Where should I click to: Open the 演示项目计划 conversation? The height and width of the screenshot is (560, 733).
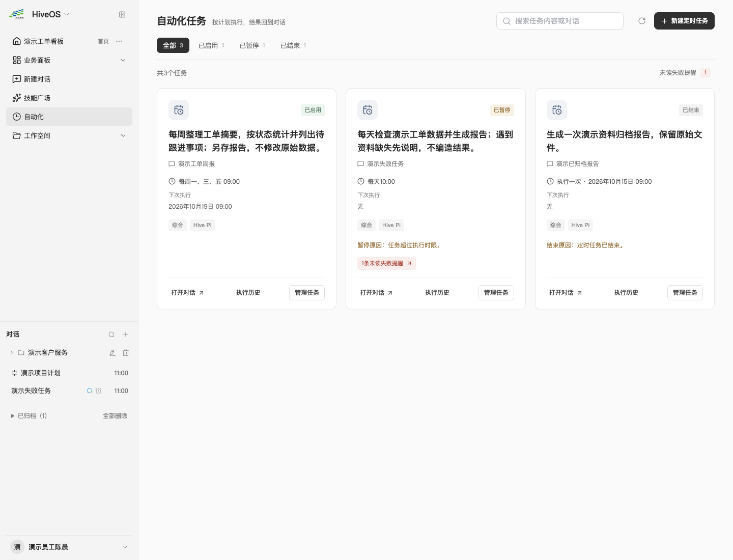pyautogui.click(x=69, y=373)
